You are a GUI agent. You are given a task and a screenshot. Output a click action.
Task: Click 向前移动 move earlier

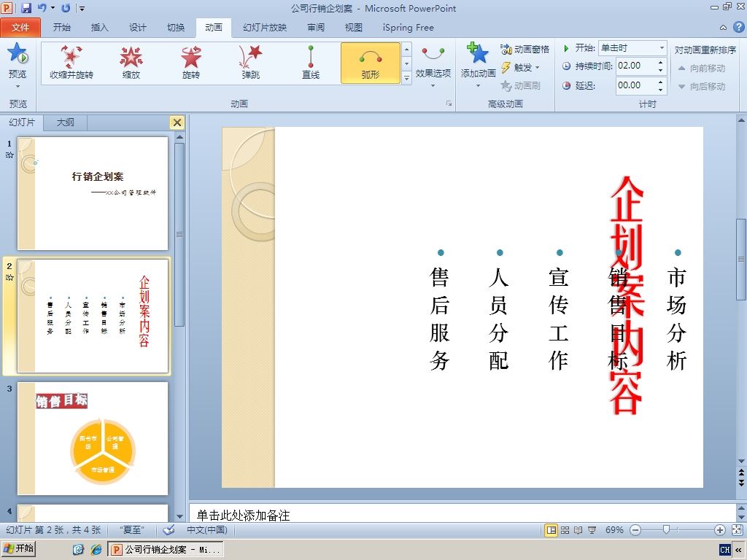[701, 69]
